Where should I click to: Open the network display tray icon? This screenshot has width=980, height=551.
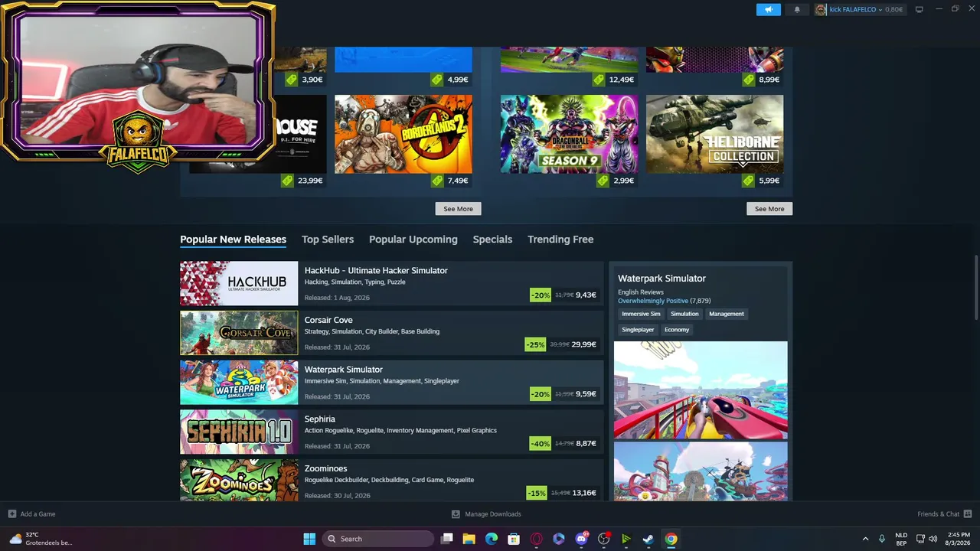921,539
